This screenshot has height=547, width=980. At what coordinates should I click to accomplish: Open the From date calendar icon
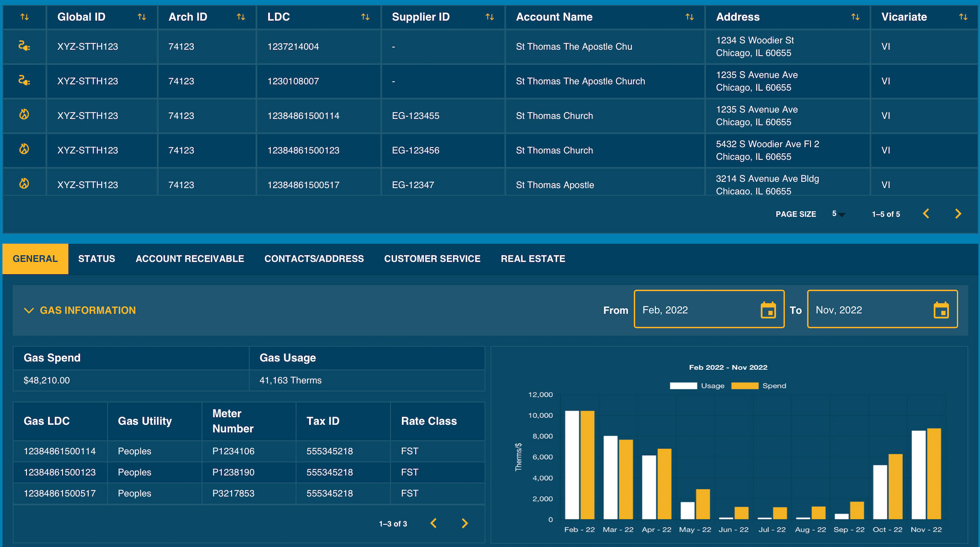coord(768,310)
